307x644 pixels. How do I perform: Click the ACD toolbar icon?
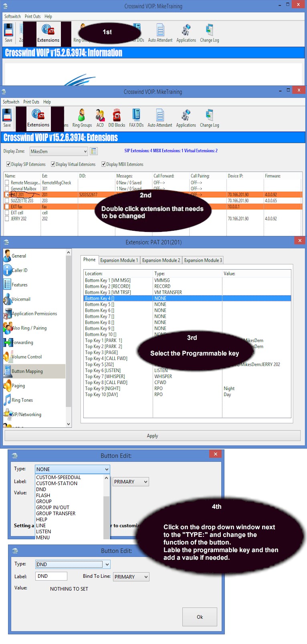pyautogui.click(x=100, y=118)
